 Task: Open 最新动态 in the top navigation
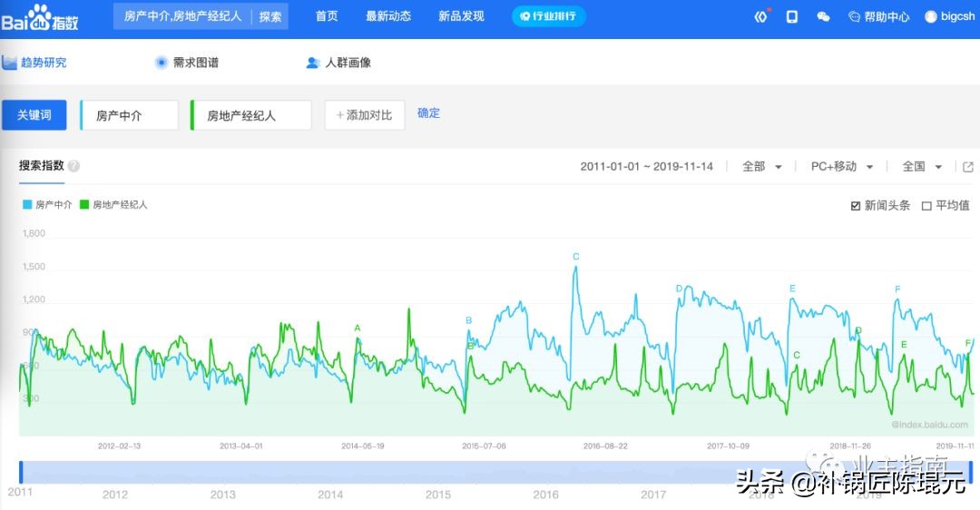[x=388, y=16]
